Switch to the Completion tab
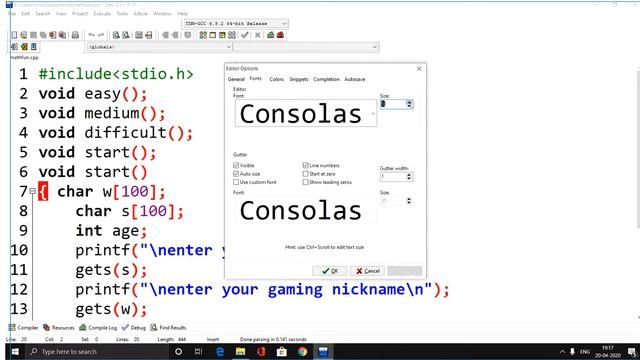 (326, 79)
